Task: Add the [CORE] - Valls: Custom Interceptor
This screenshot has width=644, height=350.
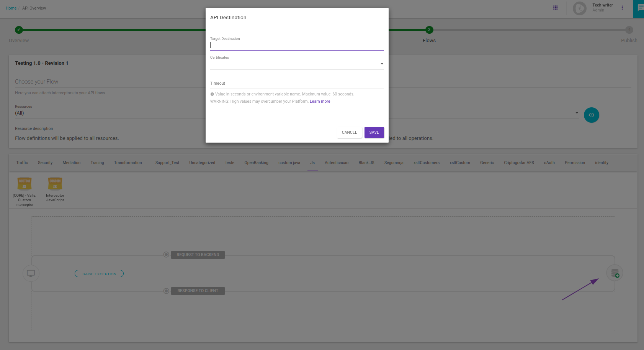Action: [24, 183]
